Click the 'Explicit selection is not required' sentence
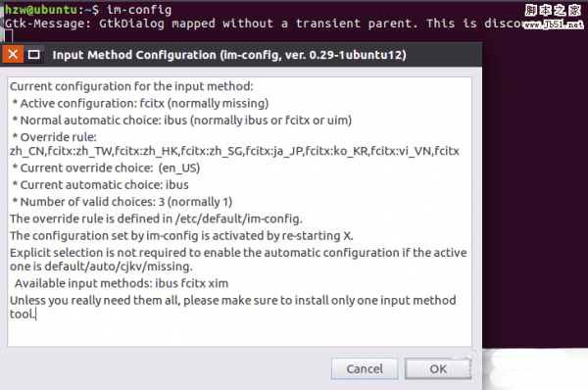The width and height of the screenshot is (588, 390). click(x=238, y=259)
